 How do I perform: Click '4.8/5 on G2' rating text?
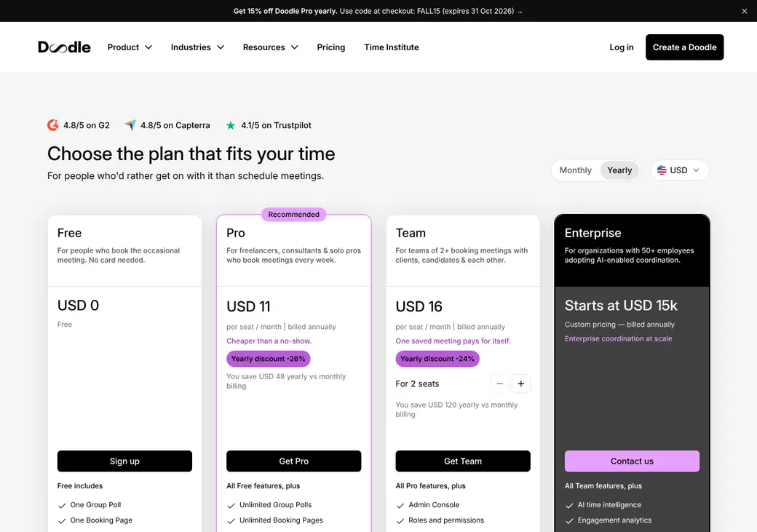click(x=87, y=125)
